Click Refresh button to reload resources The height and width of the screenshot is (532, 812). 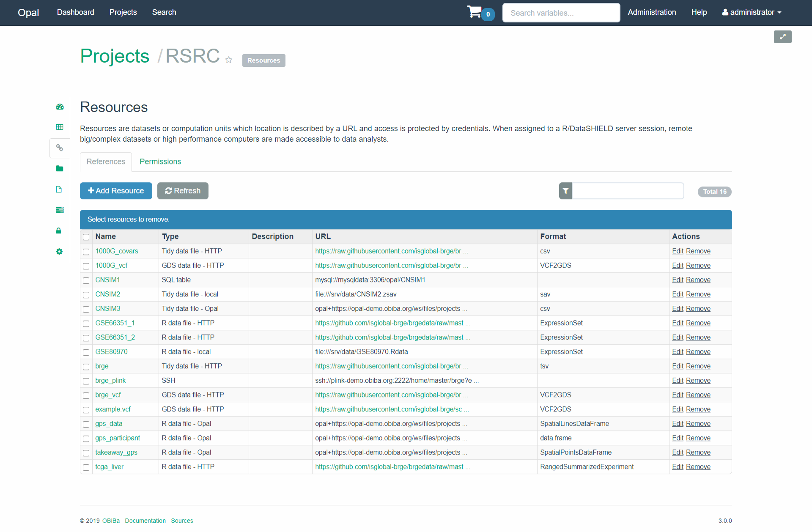pyautogui.click(x=183, y=191)
